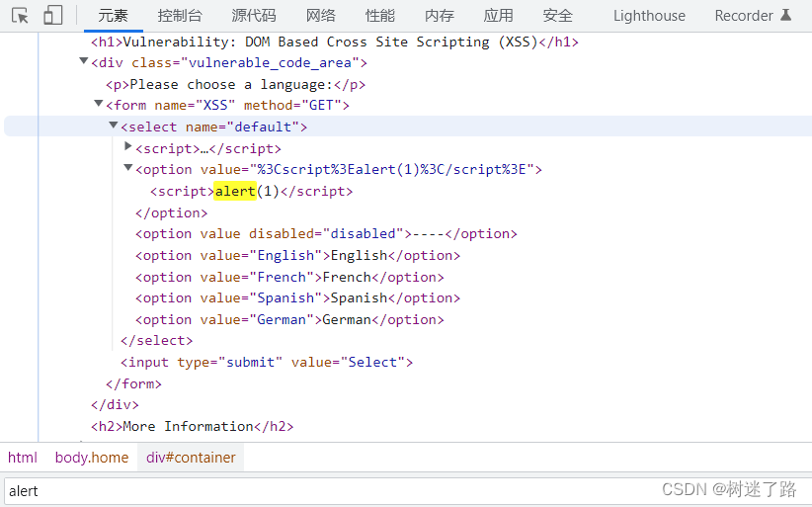Switch to the 网络 tab
The image size is (812, 507).
[x=321, y=16]
